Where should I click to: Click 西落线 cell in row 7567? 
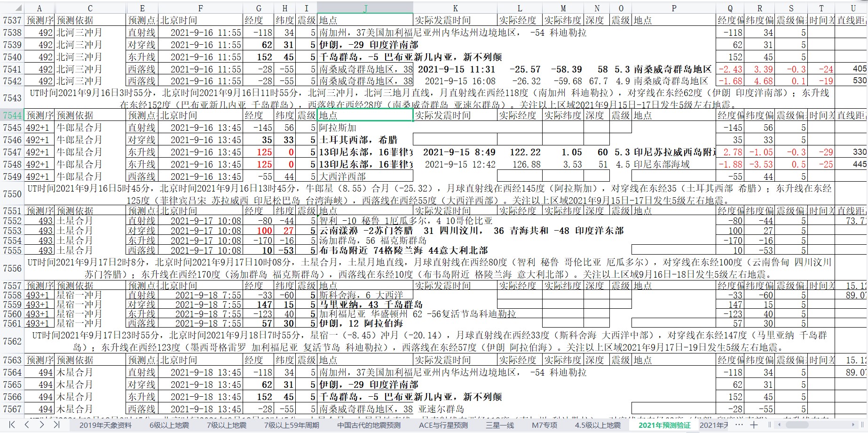142,409
